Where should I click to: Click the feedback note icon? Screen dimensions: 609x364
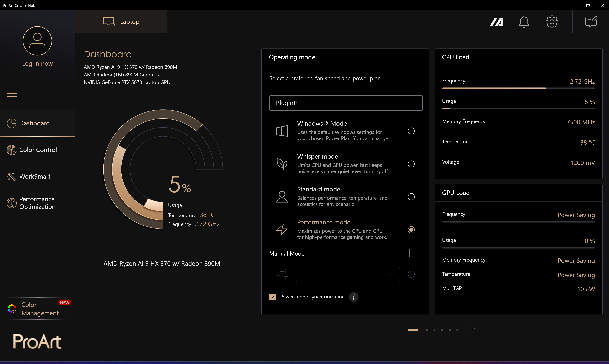point(591,22)
